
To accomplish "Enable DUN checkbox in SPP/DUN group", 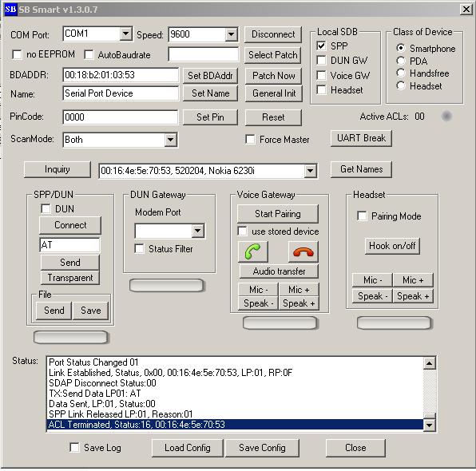I will pos(46,209).
